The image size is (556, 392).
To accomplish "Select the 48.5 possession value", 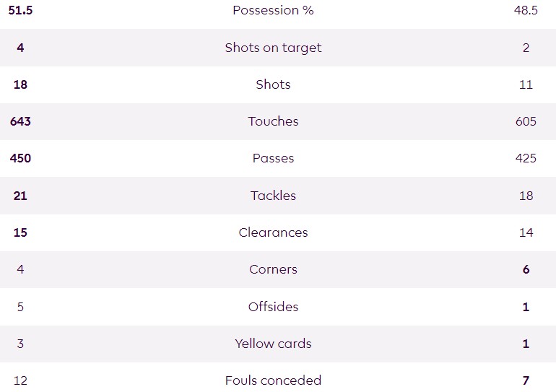I will 526,11.
